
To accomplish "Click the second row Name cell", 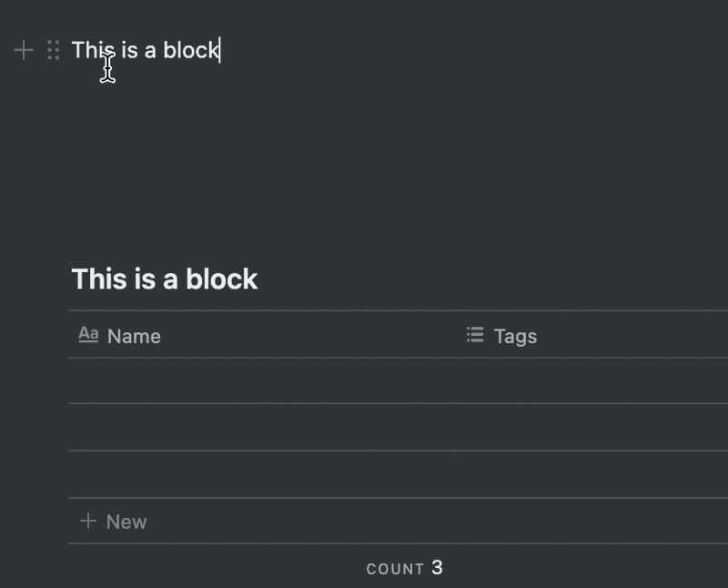I will click(255, 426).
